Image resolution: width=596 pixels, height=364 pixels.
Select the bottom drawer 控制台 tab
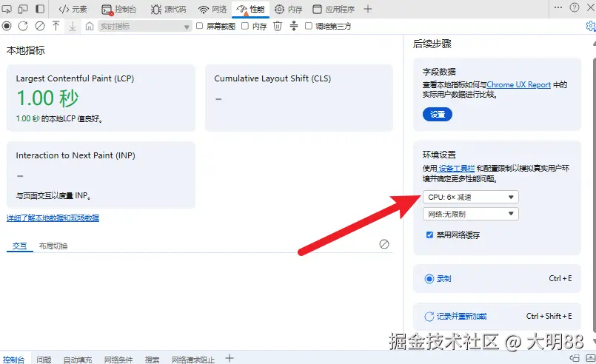coord(13,359)
